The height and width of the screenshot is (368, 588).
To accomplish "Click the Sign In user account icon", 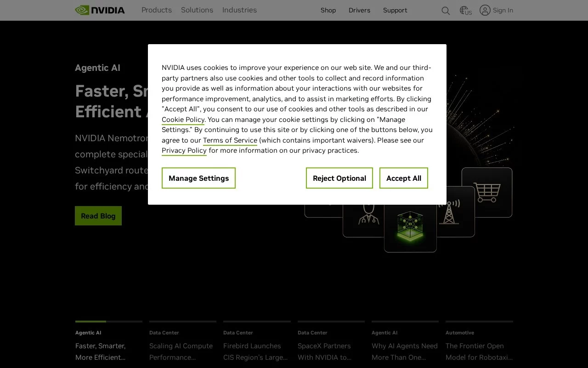I will coord(485,10).
